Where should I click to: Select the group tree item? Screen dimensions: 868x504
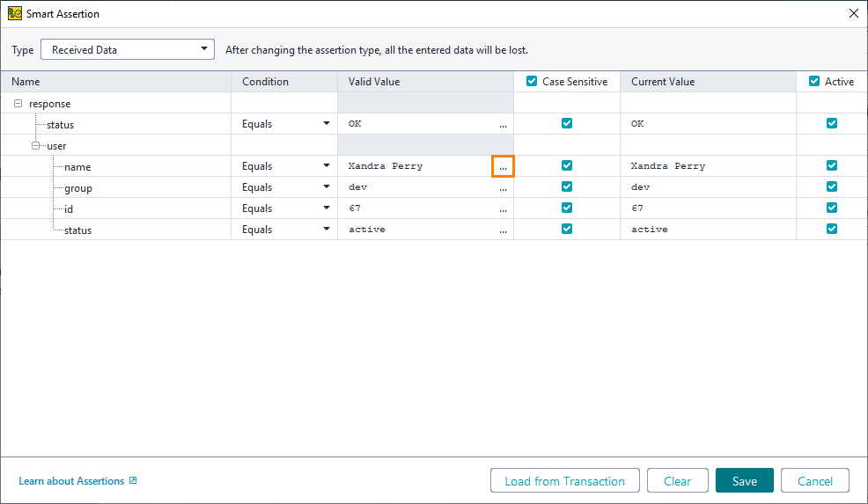(x=78, y=188)
